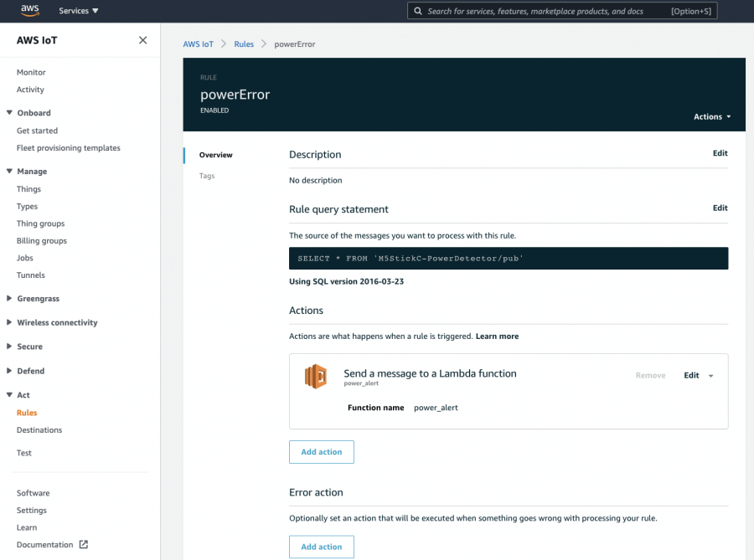Viewport: 754px width, 560px height.
Task: Open the dropdown arrow beside Lambda action Edit
Action: [710, 376]
